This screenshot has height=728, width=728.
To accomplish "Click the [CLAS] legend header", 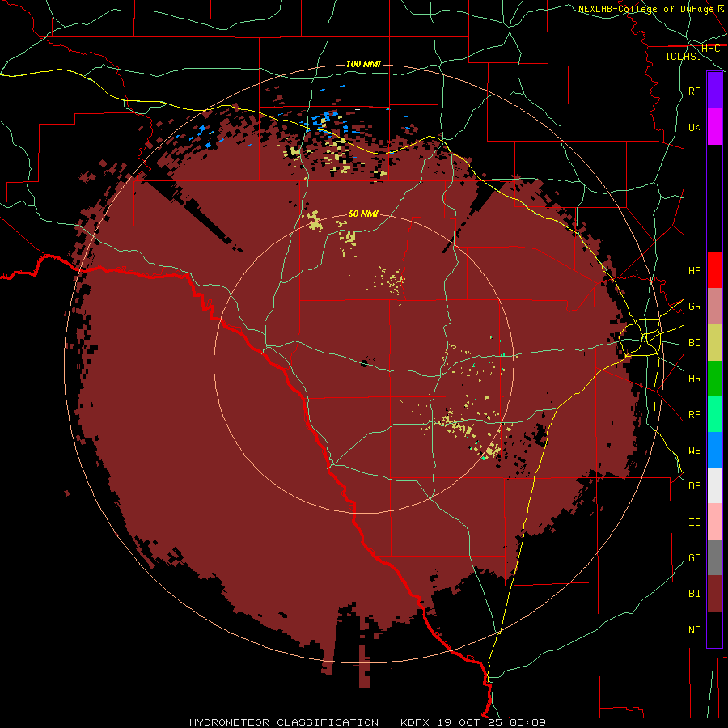I will pos(684,56).
